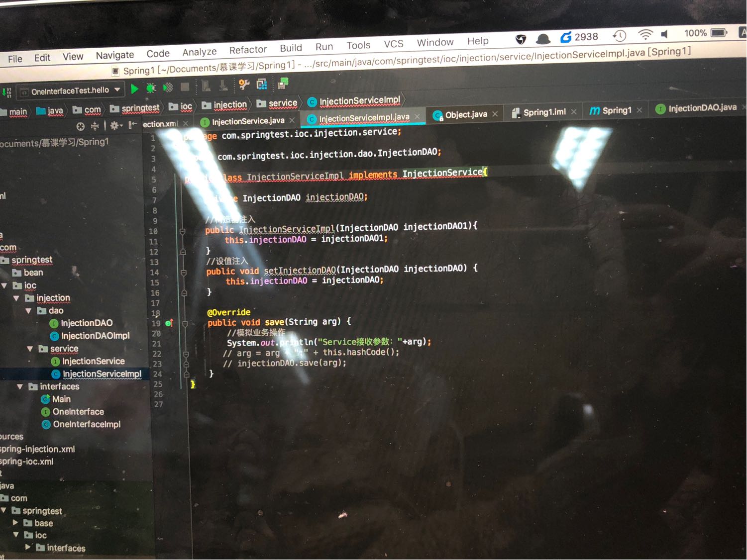Image resolution: width=747 pixels, height=560 pixels.
Task: Click volume icon in macOS menu bar
Action: pos(664,34)
